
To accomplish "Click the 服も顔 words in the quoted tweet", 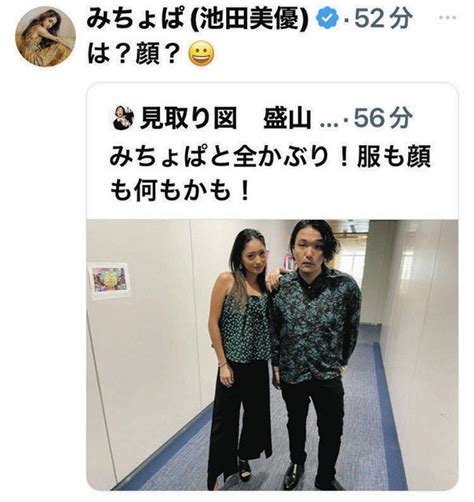I will click(x=394, y=156).
